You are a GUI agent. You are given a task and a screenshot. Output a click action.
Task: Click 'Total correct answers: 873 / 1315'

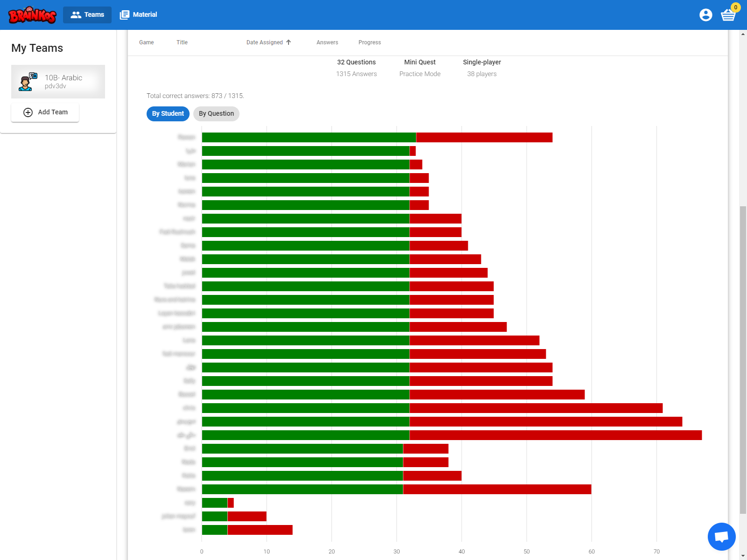pyautogui.click(x=195, y=96)
